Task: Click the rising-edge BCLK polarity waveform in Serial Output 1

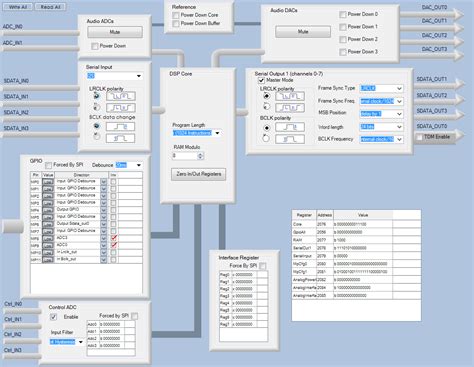Action: click(x=290, y=127)
